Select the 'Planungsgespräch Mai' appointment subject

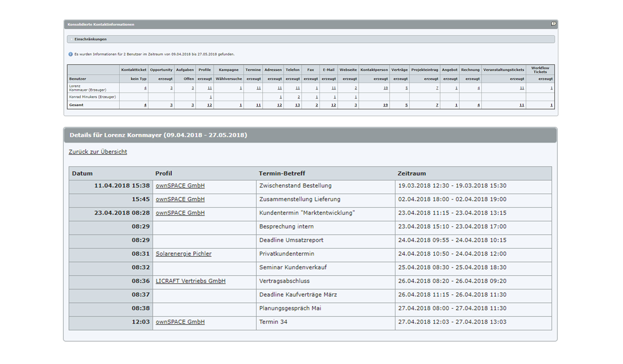tap(290, 308)
